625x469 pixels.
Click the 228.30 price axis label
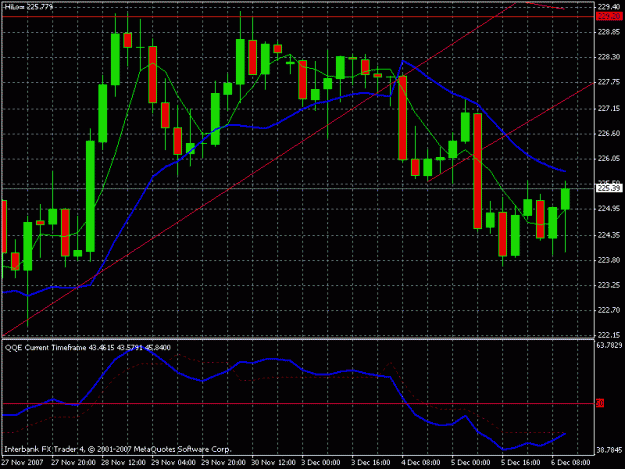609,57
